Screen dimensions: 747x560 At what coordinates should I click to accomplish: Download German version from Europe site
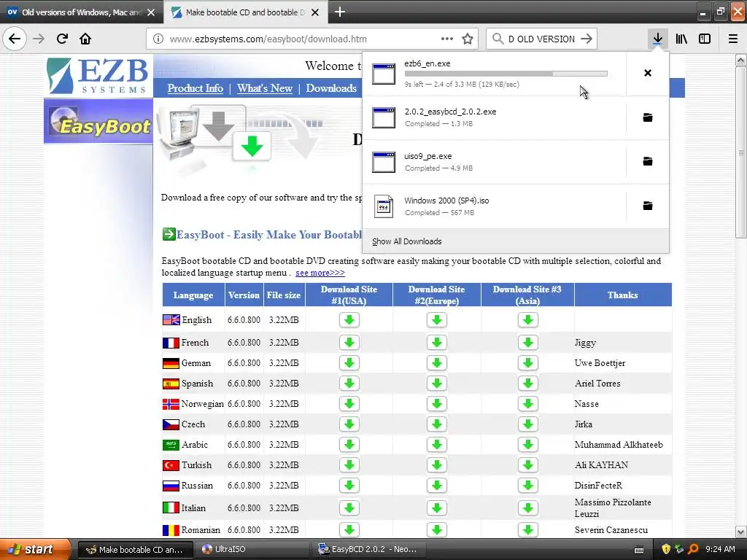pos(437,363)
